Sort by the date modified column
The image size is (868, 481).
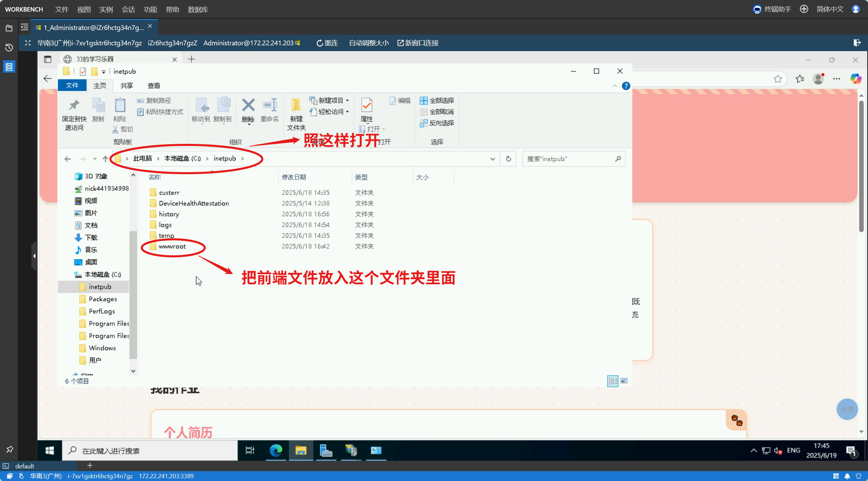point(294,177)
